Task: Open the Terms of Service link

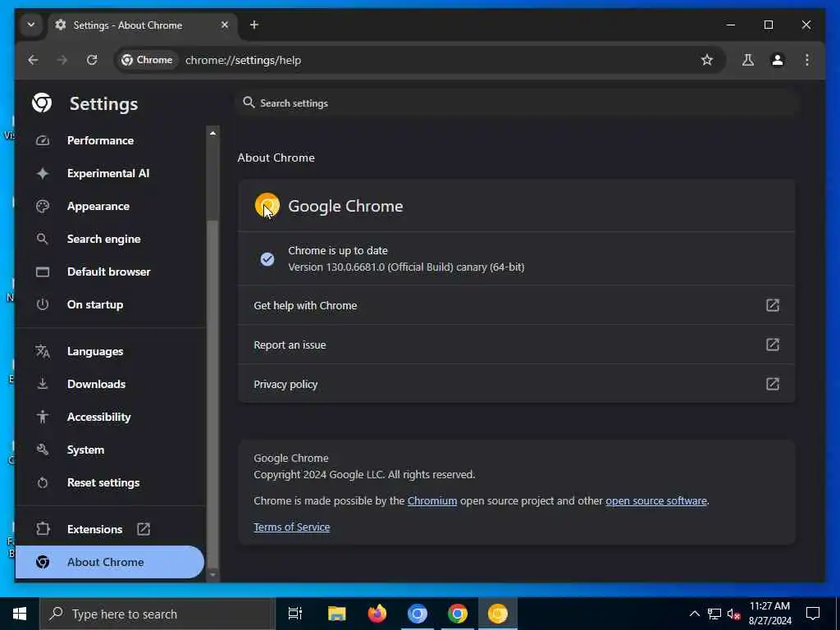Action: 291,527
